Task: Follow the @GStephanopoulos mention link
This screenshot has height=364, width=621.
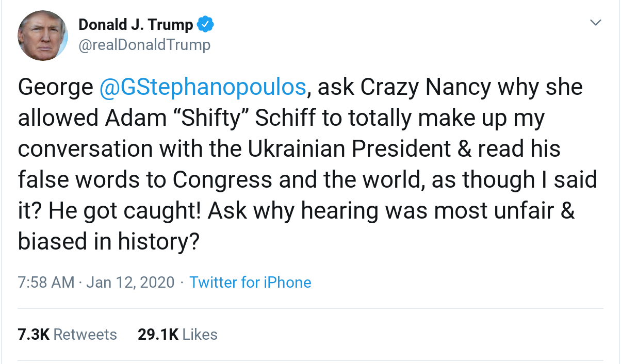Action: click(x=203, y=87)
